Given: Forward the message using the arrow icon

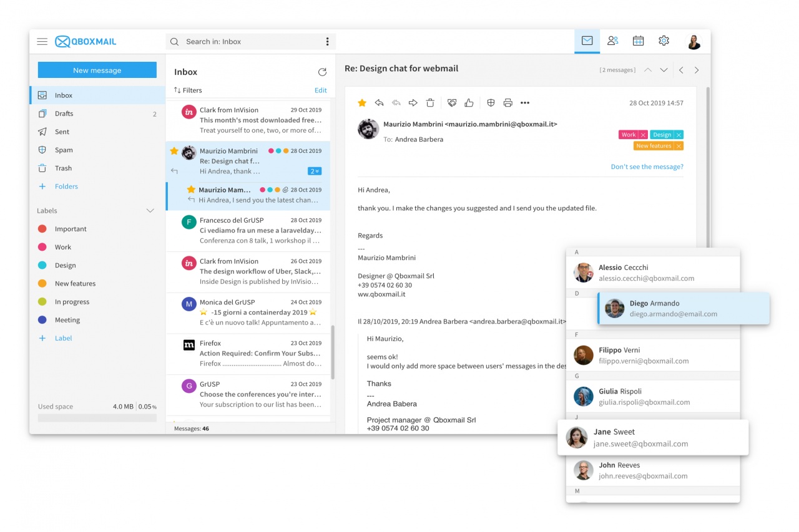Looking at the screenshot, I should tap(413, 103).
